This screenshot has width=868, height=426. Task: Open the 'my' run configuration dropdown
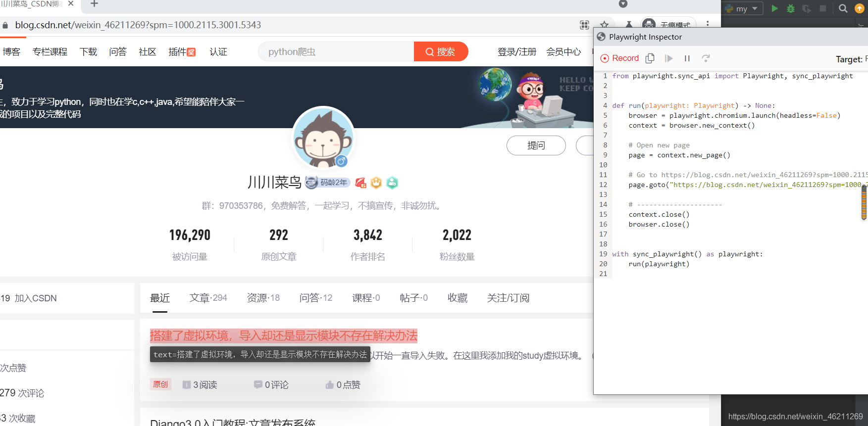[x=743, y=8]
